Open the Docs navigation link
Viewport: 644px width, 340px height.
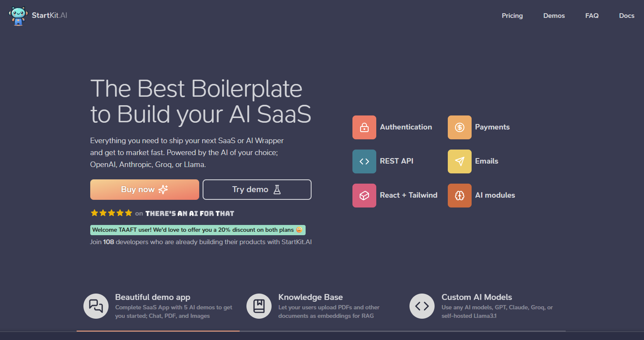[627, 16]
